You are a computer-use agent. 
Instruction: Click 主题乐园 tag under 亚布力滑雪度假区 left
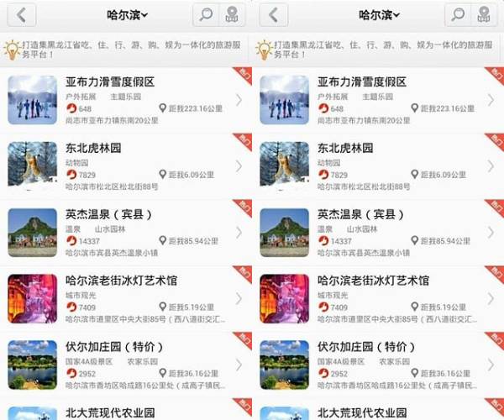(126, 97)
